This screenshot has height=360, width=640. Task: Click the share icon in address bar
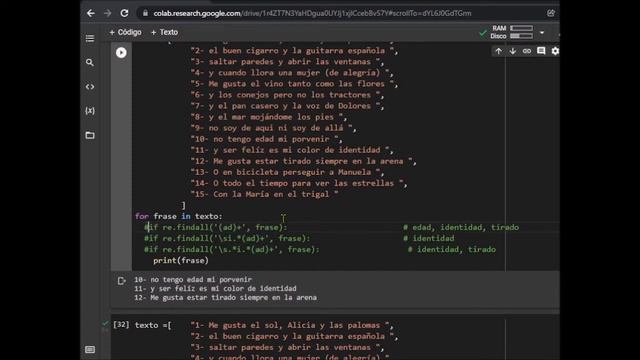click(x=551, y=13)
